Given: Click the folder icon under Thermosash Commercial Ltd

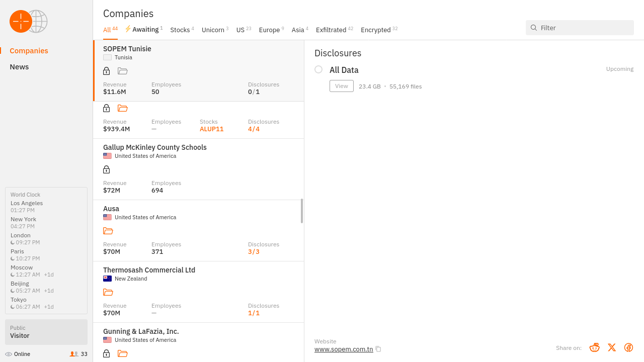Looking at the screenshot, I should click(x=108, y=292).
